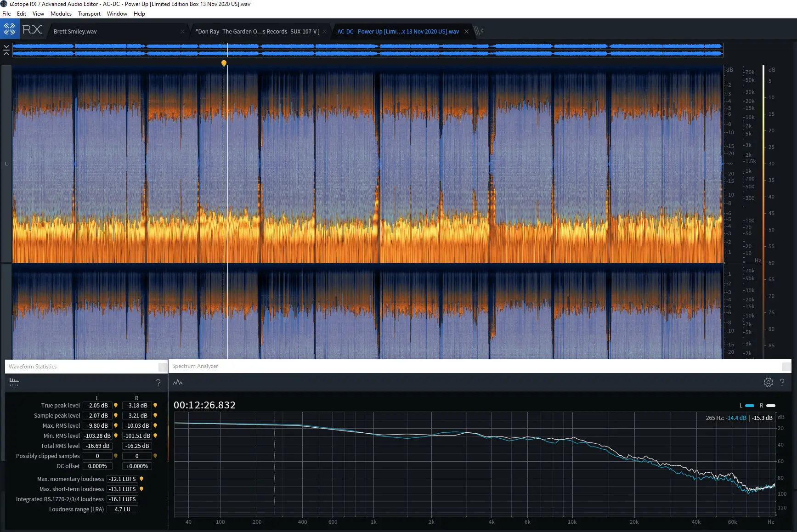Collapse the waveform overview strip
This screenshot has height=532, width=797.
tap(6, 50)
